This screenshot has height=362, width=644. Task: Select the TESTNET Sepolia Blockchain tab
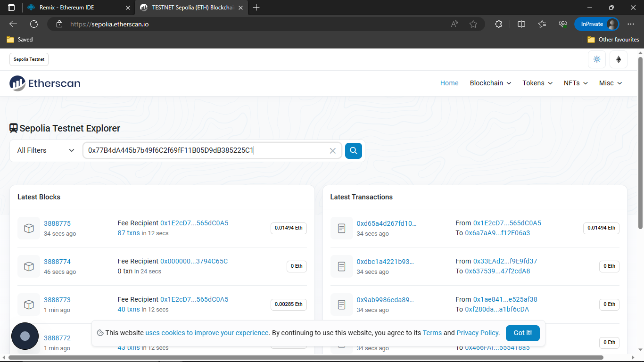[x=192, y=8]
